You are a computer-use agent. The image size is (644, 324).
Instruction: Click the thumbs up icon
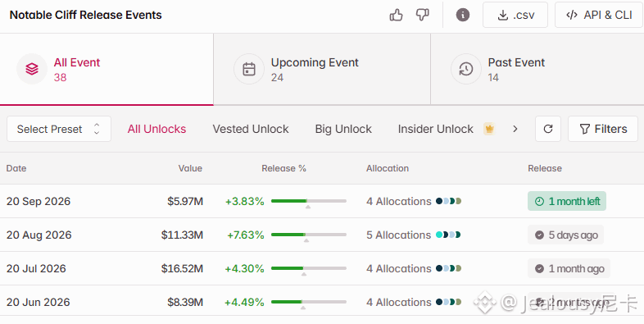(396, 16)
